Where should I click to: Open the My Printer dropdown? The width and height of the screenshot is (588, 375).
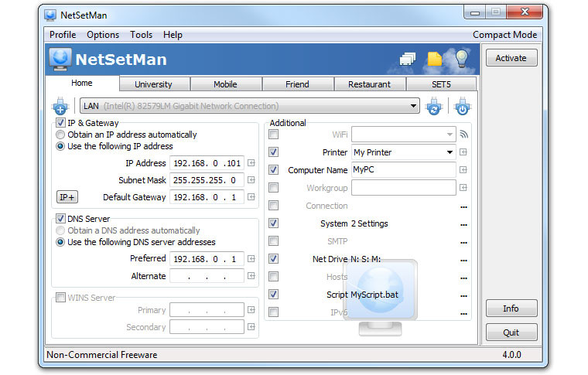(450, 152)
